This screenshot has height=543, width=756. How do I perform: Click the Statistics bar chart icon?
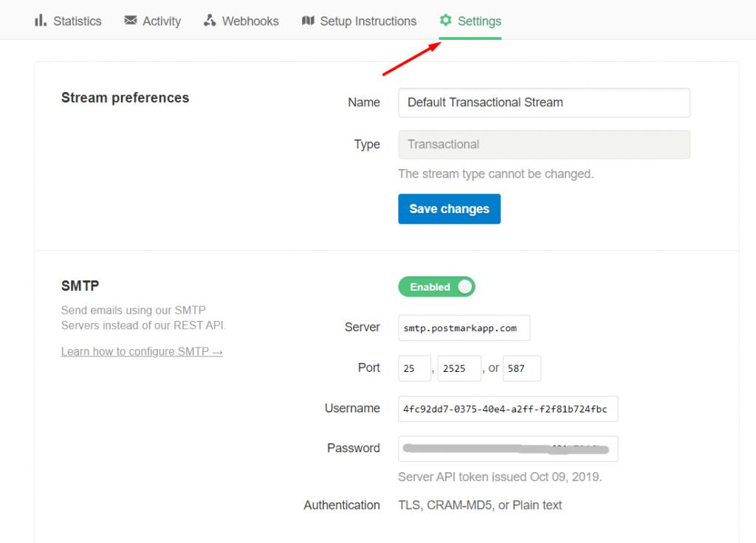tap(41, 20)
